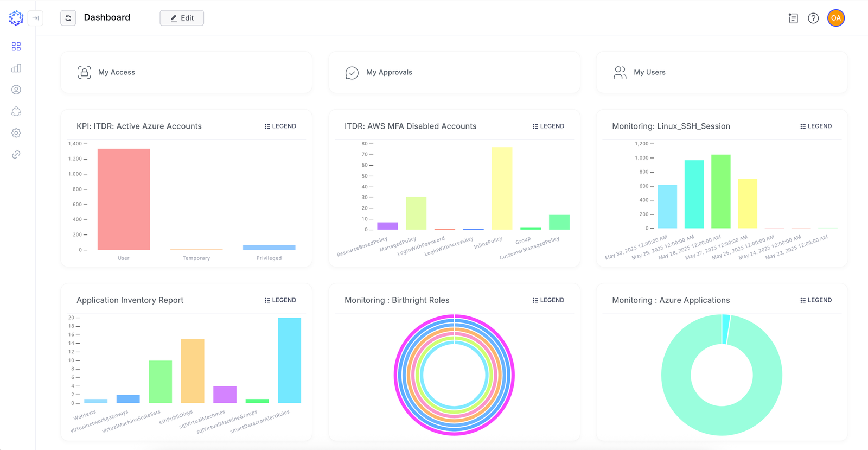The image size is (868, 450).
Task: Open the user profile sidebar icon
Action: click(x=16, y=90)
